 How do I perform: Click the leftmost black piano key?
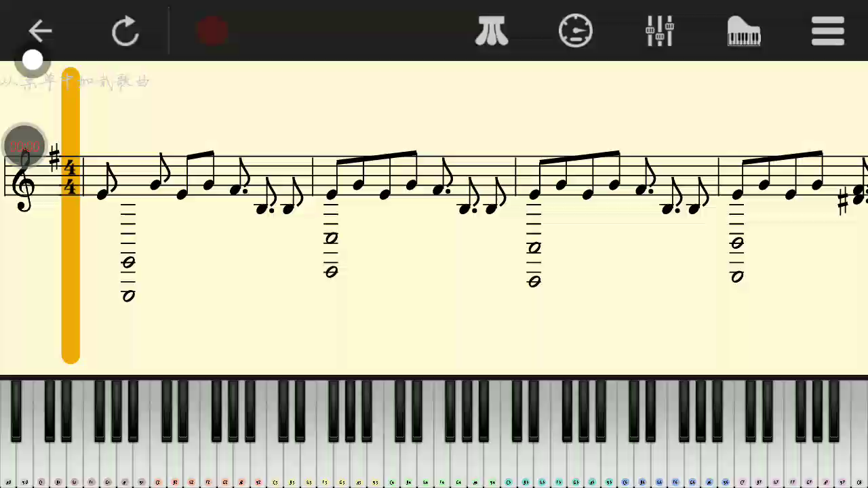click(16, 411)
